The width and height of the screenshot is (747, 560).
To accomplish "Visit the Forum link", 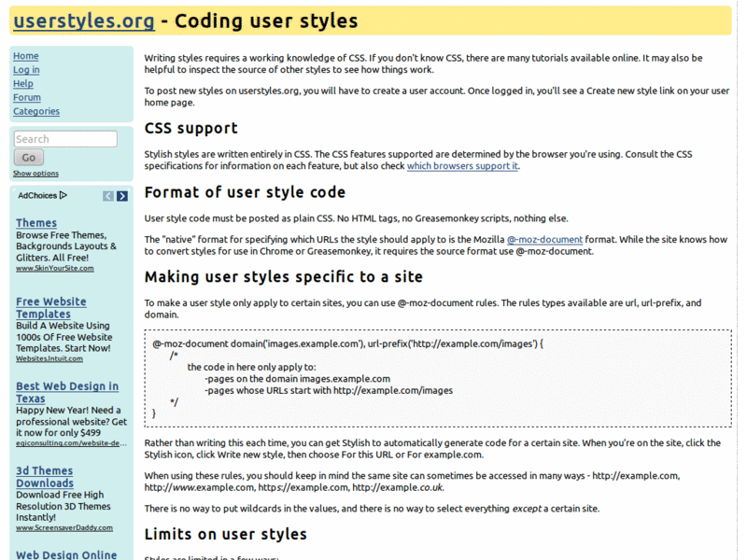I will [x=27, y=98].
